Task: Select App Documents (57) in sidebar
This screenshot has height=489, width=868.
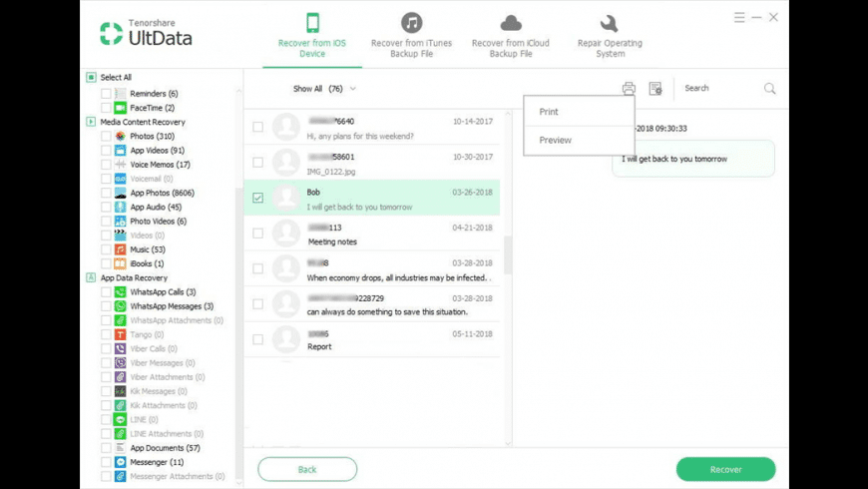Action: [165, 448]
